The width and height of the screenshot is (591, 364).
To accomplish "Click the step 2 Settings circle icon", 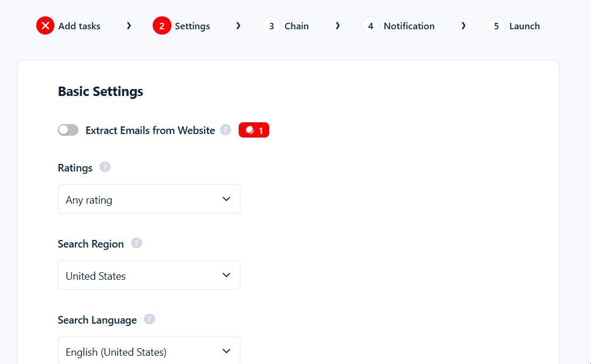I will 162,26.
